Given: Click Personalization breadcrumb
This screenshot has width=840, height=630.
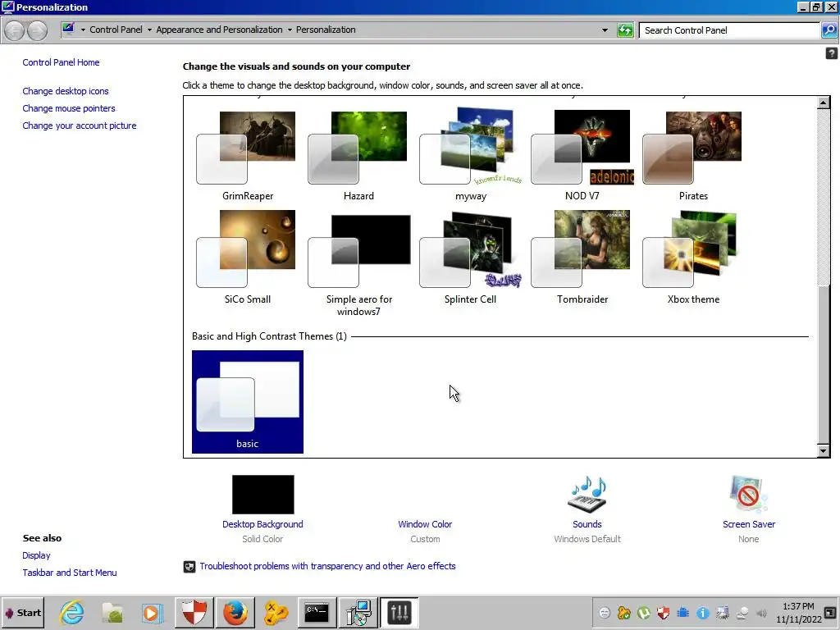Looking at the screenshot, I should 326,30.
